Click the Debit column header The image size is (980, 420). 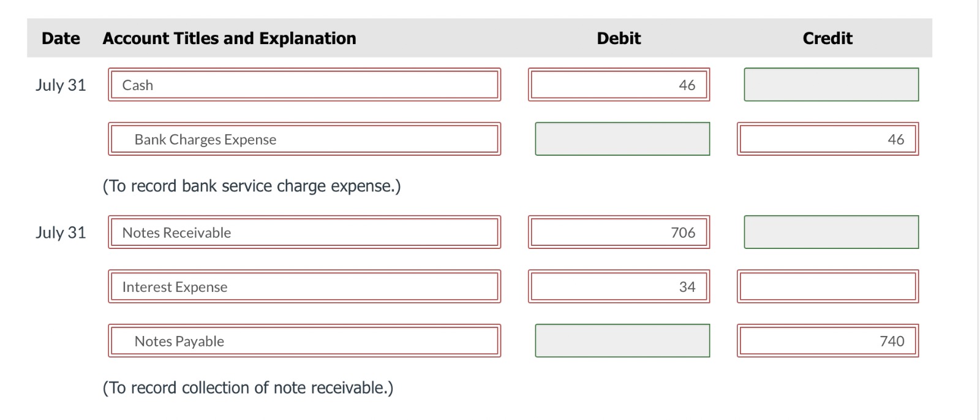point(619,38)
